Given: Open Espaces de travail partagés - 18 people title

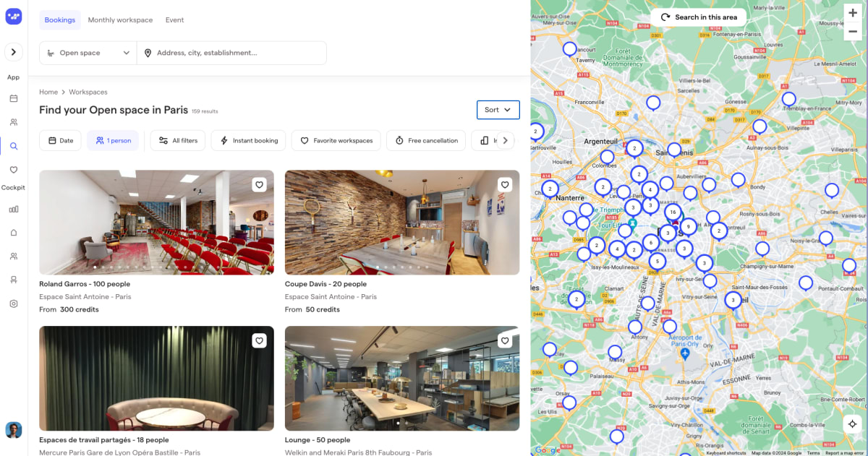Looking at the screenshot, I should click(x=104, y=439).
